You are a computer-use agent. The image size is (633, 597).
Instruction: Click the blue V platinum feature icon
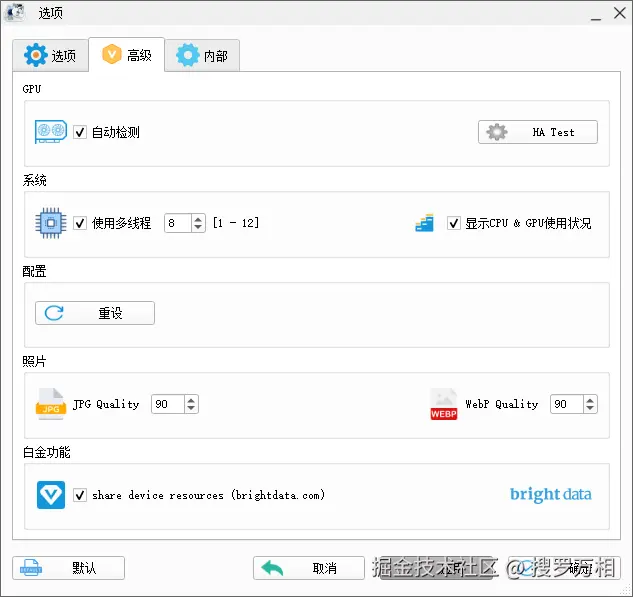[51, 495]
